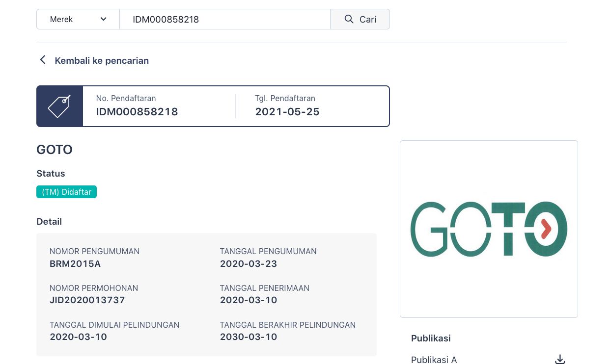Select announcement date 2020-03-23
This screenshot has width=611, height=364.
click(249, 263)
